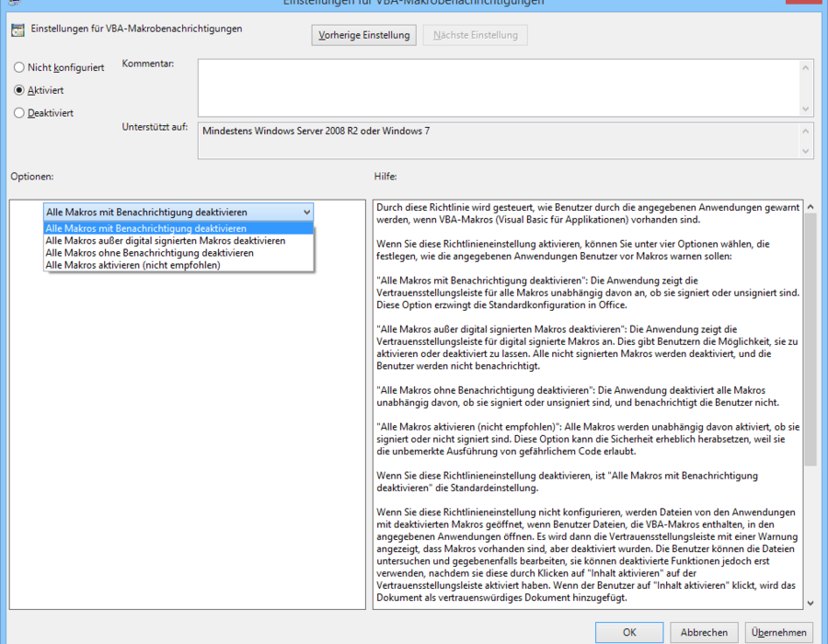Click the Kommentar box scroll-up arrow

[805, 67]
